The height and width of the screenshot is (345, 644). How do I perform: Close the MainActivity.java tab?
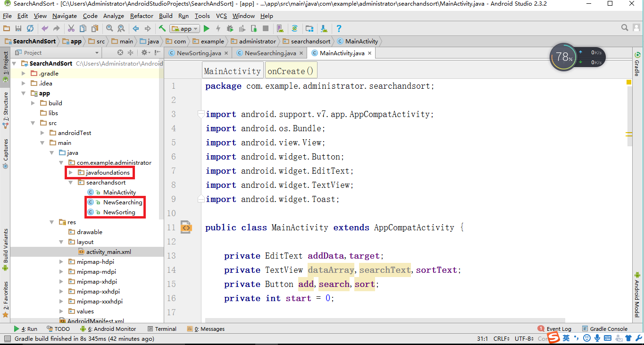370,53
